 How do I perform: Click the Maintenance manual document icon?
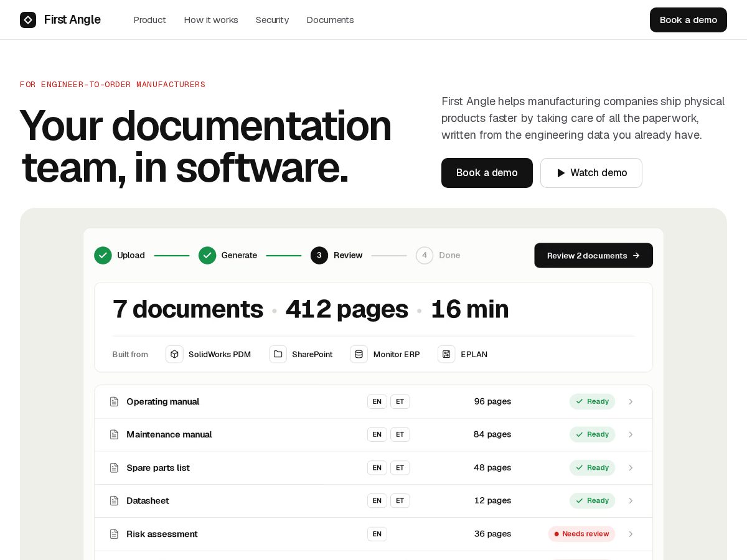[x=114, y=434]
